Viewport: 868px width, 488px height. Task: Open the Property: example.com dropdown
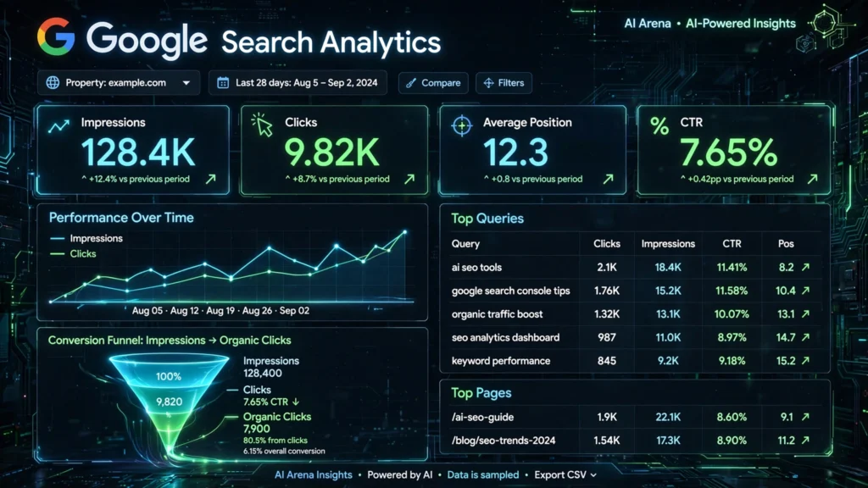click(x=119, y=83)
